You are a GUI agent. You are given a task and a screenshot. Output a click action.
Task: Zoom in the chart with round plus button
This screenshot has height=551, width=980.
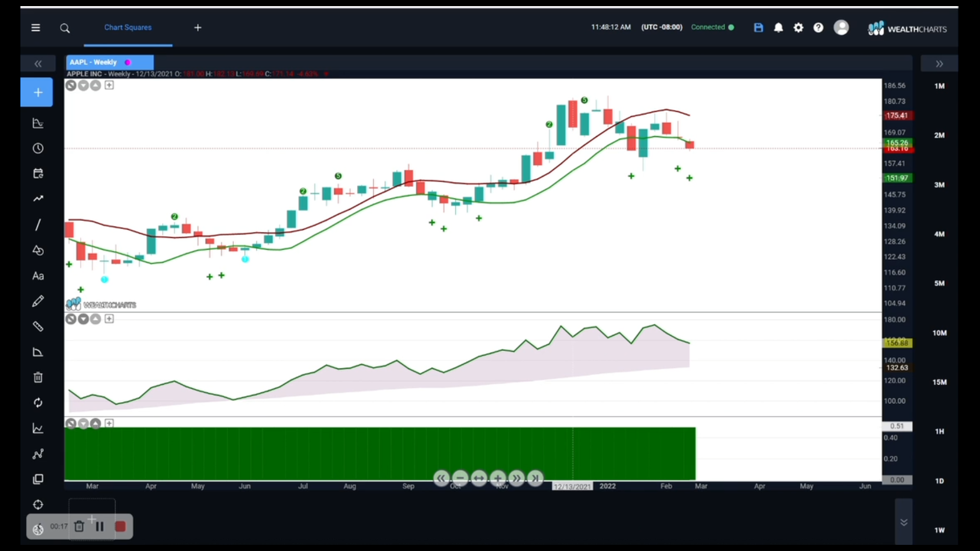(498, 479)
